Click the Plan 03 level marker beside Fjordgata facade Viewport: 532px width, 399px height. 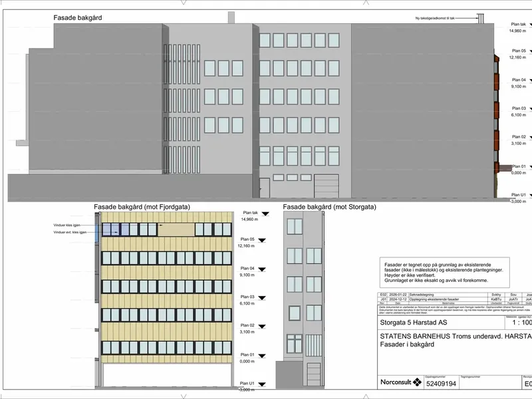pyautogui.click(x=261, y=298)
